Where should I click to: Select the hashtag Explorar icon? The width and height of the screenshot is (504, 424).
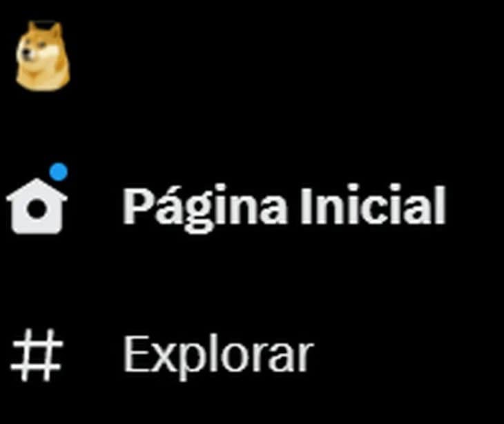click(37, 355)
